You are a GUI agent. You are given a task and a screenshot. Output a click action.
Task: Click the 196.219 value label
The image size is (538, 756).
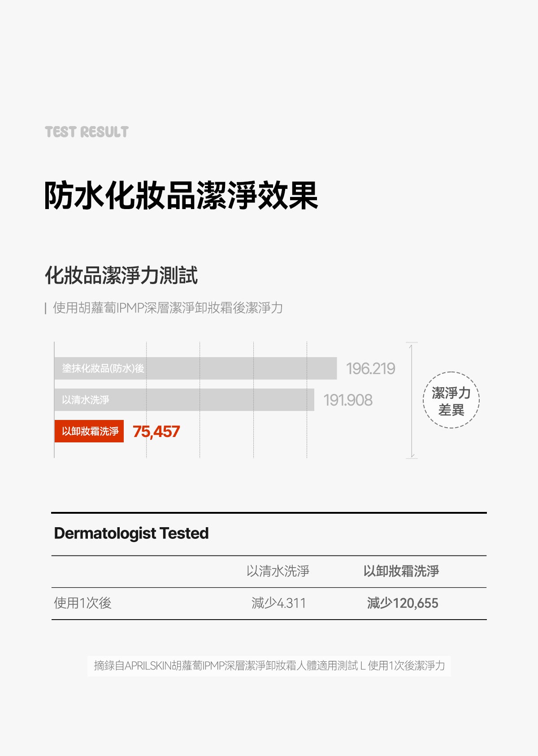(370, 369)
